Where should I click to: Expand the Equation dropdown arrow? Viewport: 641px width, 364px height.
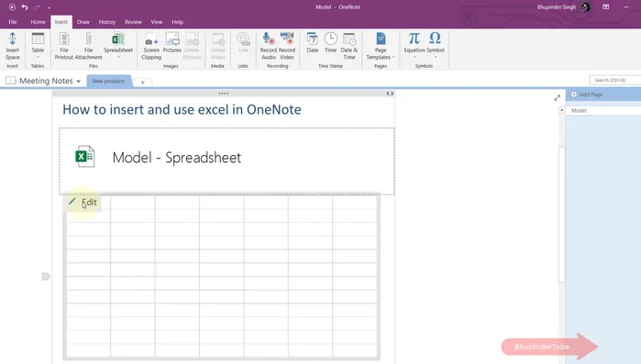click(414, 57)
